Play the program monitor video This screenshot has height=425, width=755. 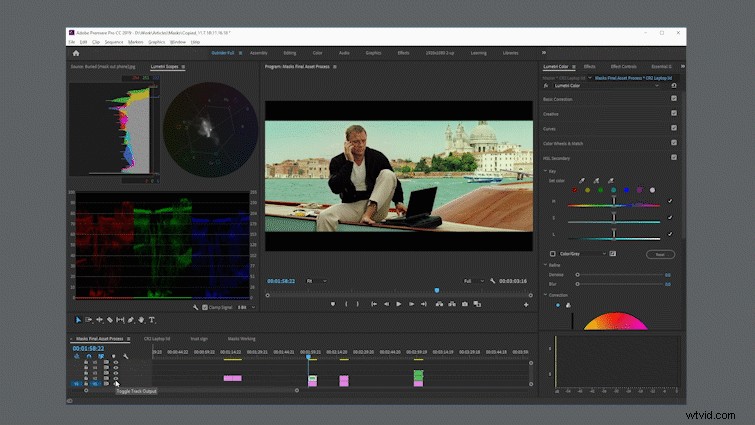[399, 304]
